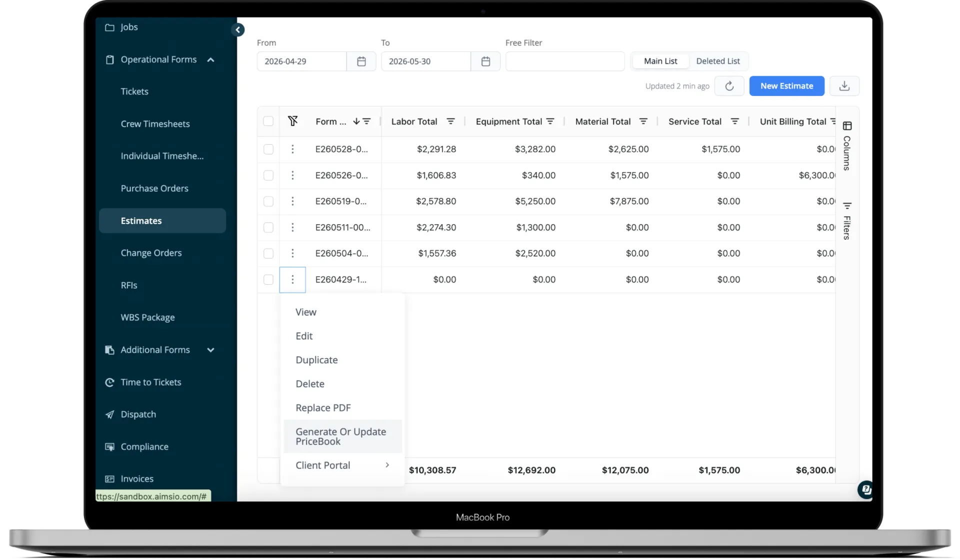This screenshot has width=960, height=560.
Task: Expand the Client Portal submenu
Action: tap(342, 465)
